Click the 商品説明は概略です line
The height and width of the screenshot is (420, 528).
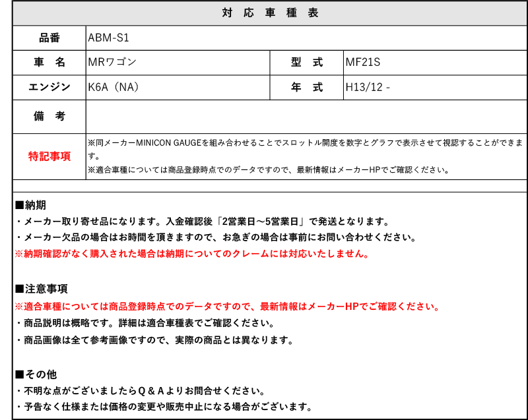tap(145, 323)
